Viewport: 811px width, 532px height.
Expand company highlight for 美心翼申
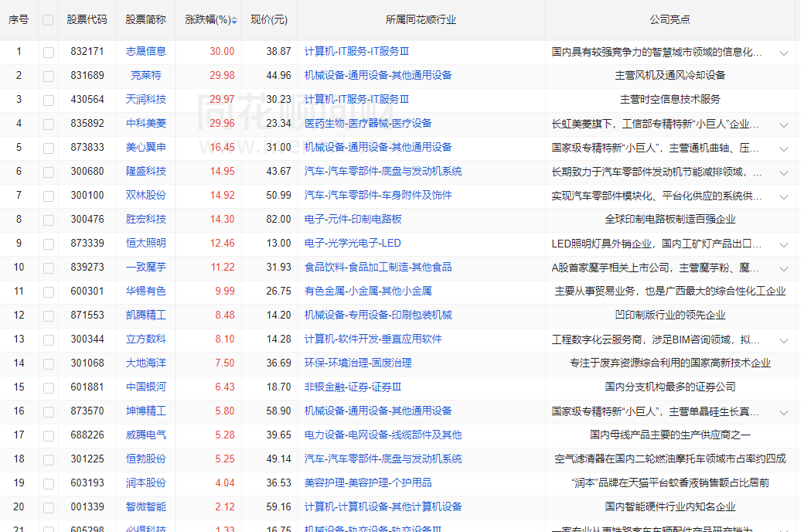[x=784, y=148]
